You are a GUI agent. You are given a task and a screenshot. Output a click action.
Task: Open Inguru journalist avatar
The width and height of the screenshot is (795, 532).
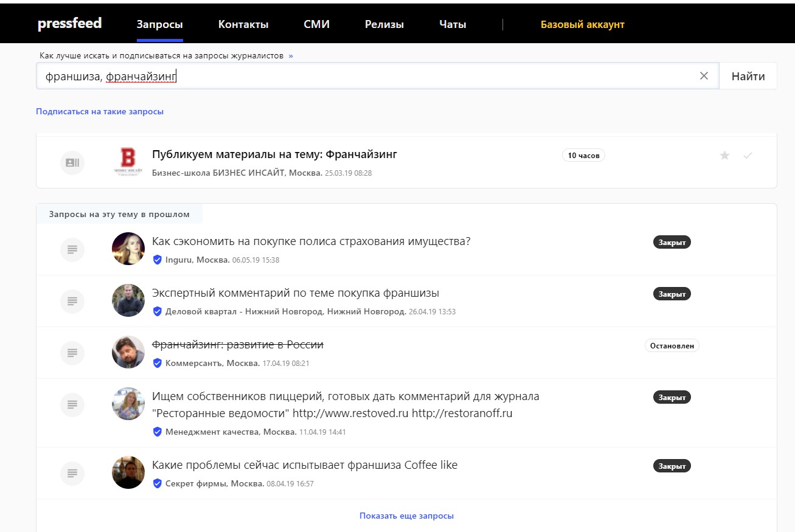pyautogui.click(x=128, y=249)
